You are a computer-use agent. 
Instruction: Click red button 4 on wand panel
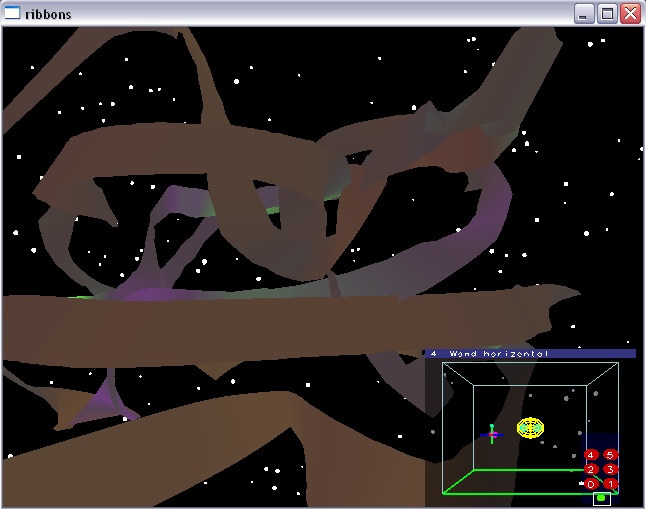(x=591, y=455)
